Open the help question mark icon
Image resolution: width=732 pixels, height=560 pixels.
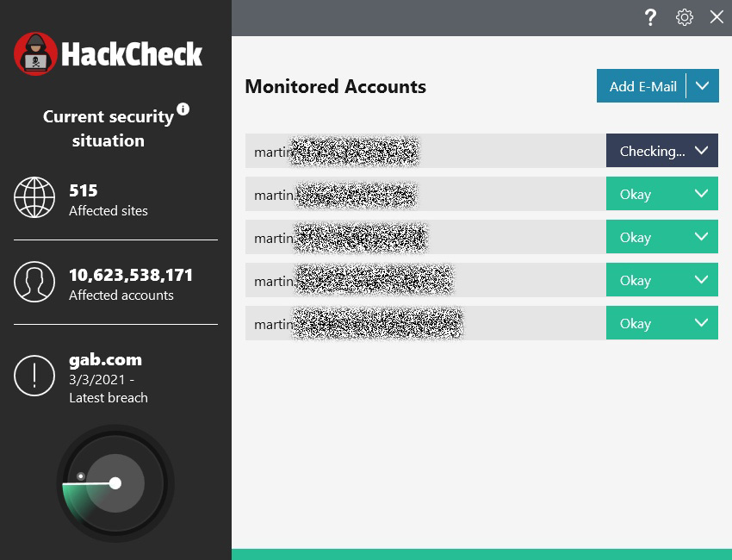point(651,17)
